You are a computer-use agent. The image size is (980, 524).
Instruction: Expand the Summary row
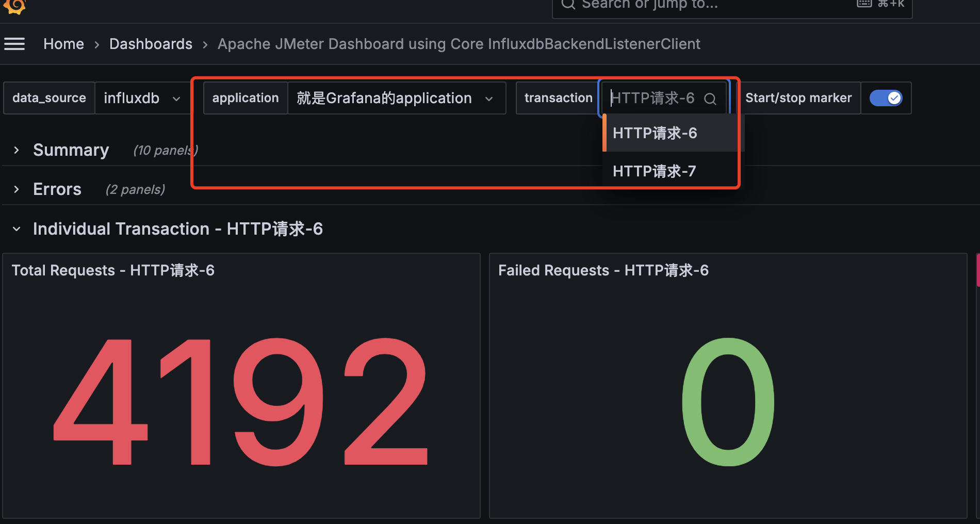tap(17, 150)
